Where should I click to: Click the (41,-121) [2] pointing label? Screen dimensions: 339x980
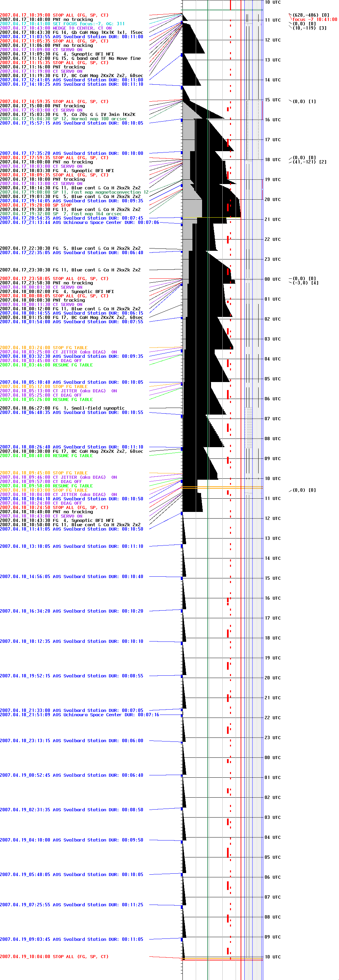click(x=309, y=162)
